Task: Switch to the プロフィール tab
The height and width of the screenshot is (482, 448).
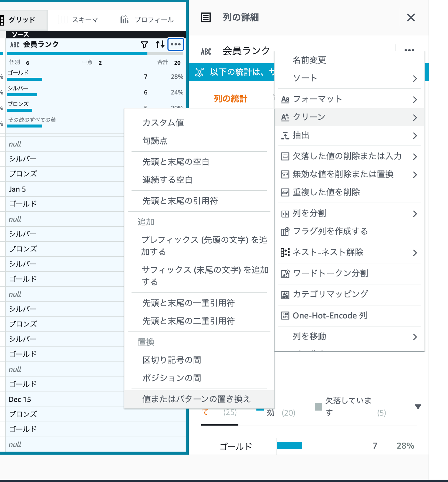Action: (147, 20)
